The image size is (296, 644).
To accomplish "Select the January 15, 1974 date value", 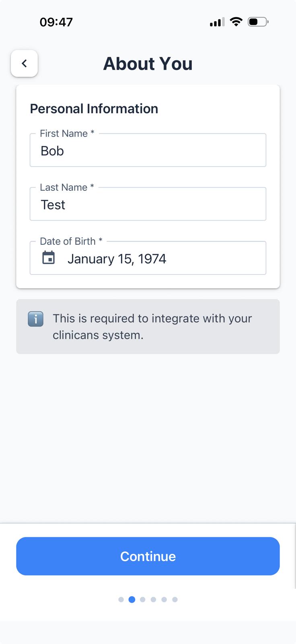I will point(117,259).
